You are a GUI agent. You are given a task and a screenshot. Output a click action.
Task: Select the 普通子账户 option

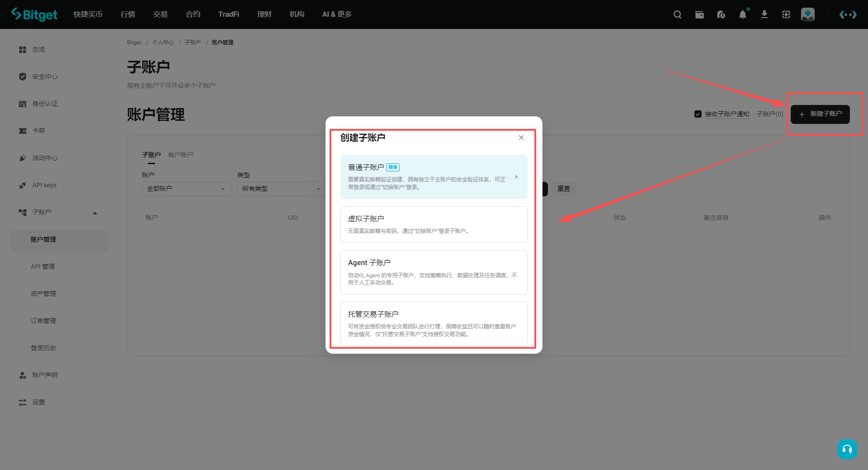[434, 177]
